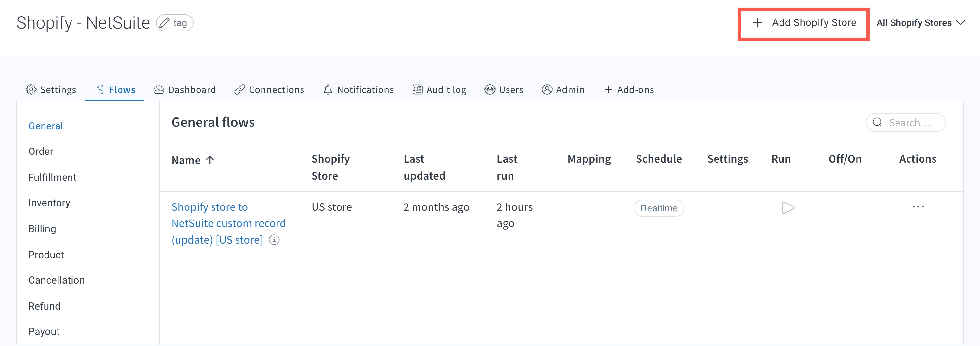Switch to the Admin tab

click(x=563, y=89)
